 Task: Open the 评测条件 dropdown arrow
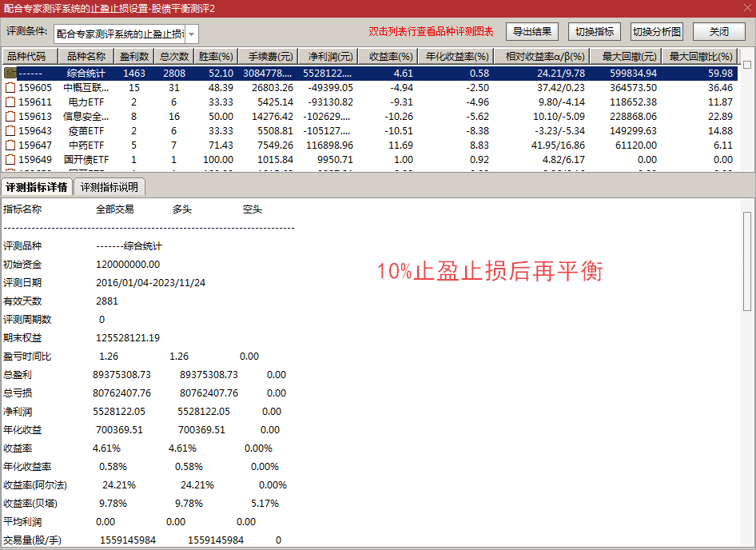192,34
